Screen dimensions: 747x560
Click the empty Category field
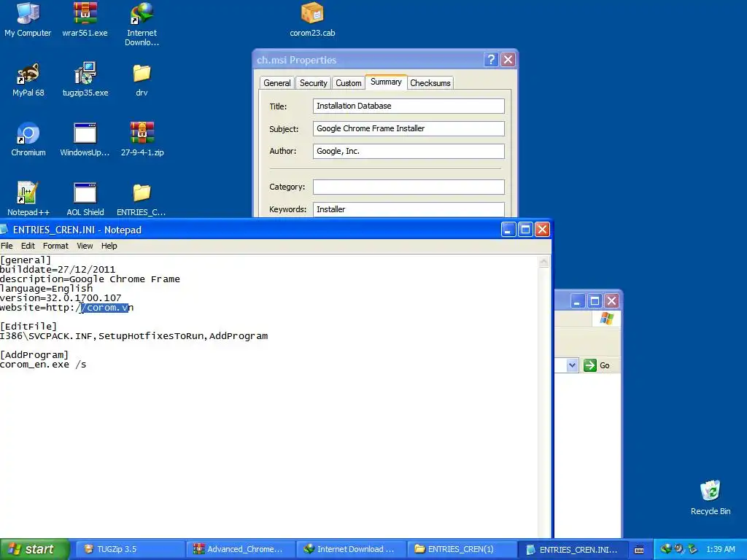click(409, 187)
